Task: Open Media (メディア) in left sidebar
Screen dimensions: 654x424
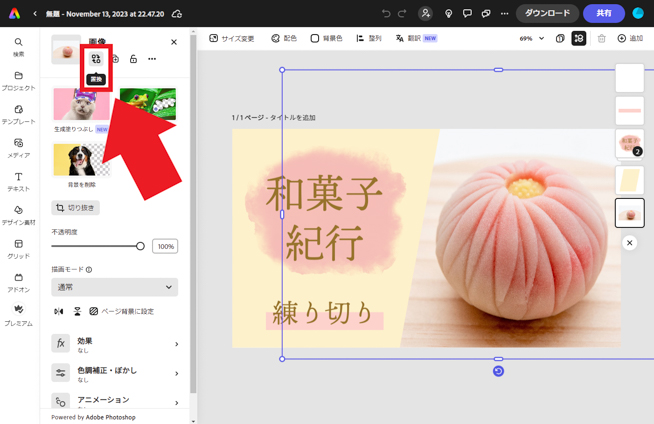Action: (x=18, y=148)
